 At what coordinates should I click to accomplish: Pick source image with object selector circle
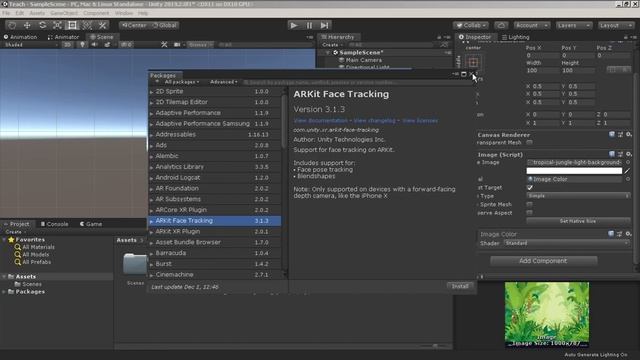[628, 162]
